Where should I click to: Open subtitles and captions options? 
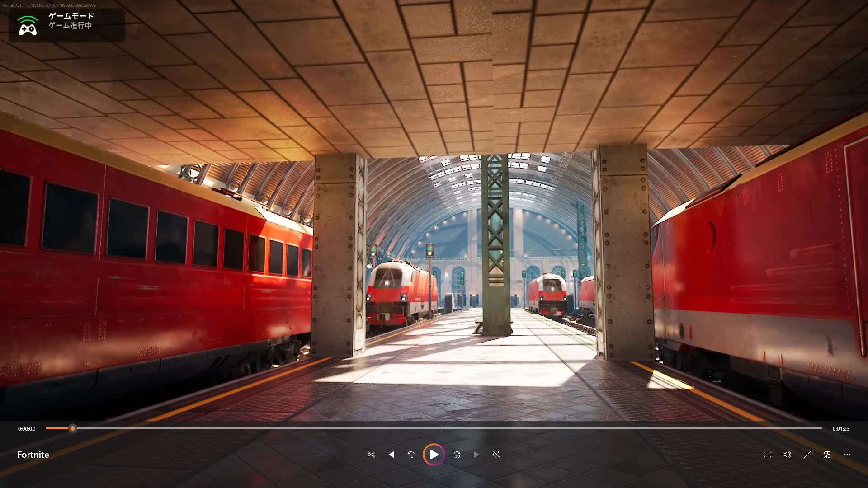tap(767, 455)
